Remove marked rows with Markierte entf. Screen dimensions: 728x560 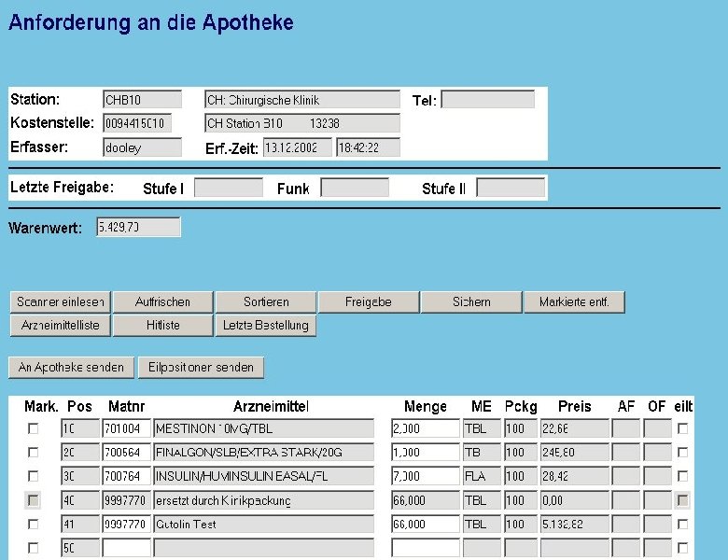pyautogui.click(x=574, y=302)
